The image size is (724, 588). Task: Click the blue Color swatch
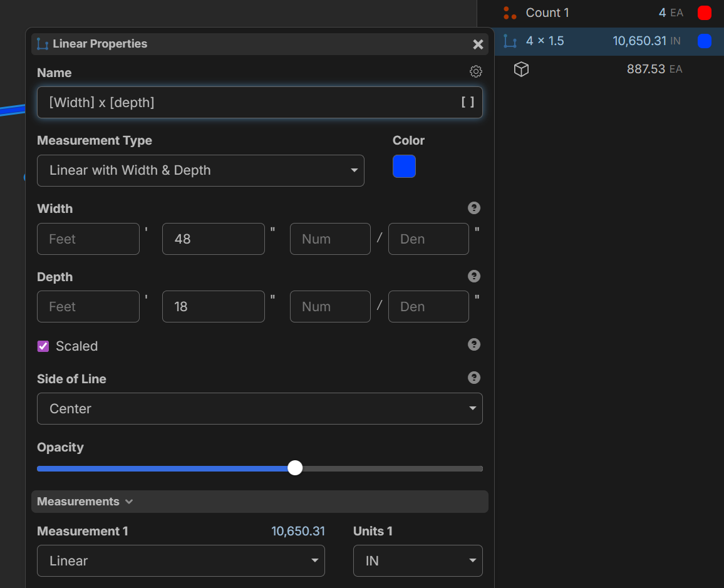[404, 167]
